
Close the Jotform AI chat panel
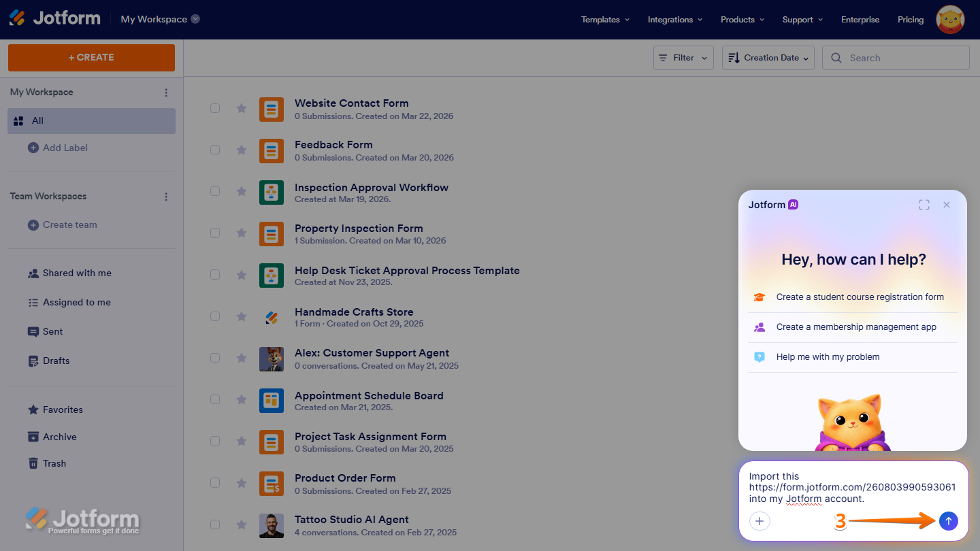947,205
